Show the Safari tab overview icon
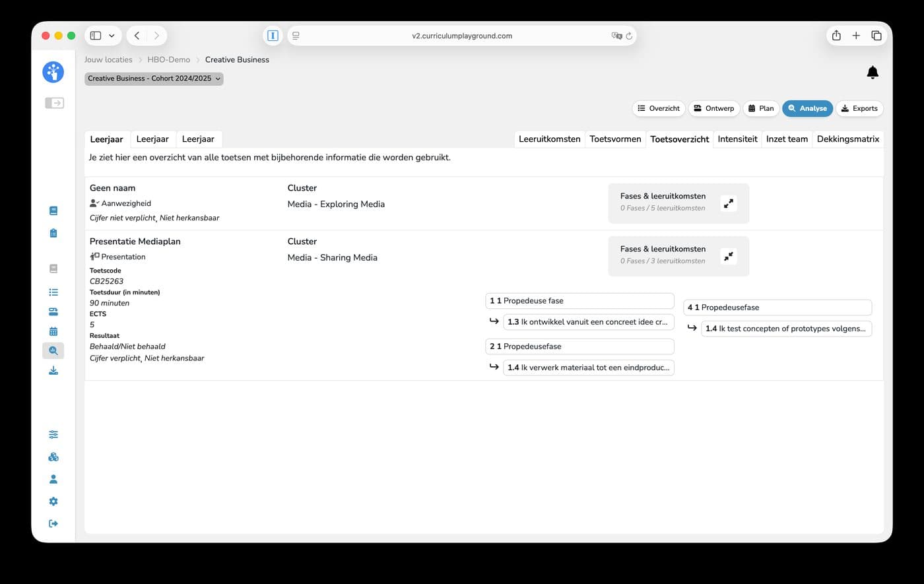This screenshot has height=584, width=924. pyautogui.click(x=876, y=36)
